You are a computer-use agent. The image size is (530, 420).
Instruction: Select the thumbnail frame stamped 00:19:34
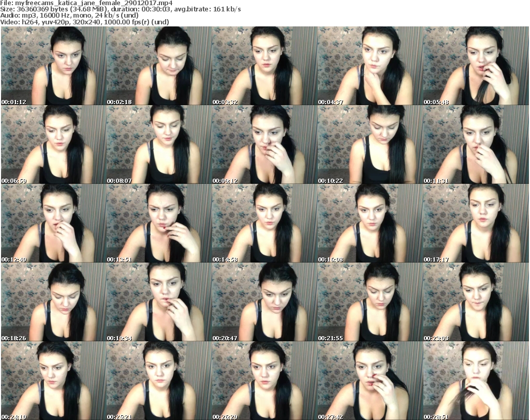pyautogui.click(x=159, y=302)
